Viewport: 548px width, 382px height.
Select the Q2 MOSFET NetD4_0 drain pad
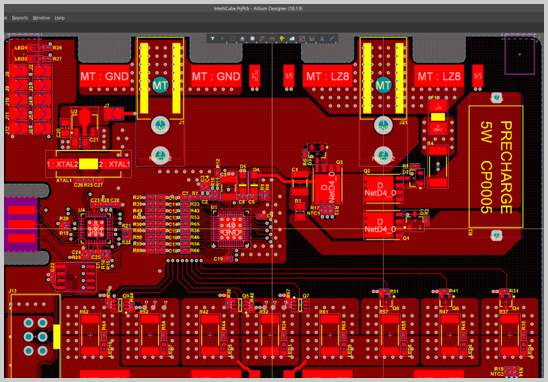[x=379, y=189]
